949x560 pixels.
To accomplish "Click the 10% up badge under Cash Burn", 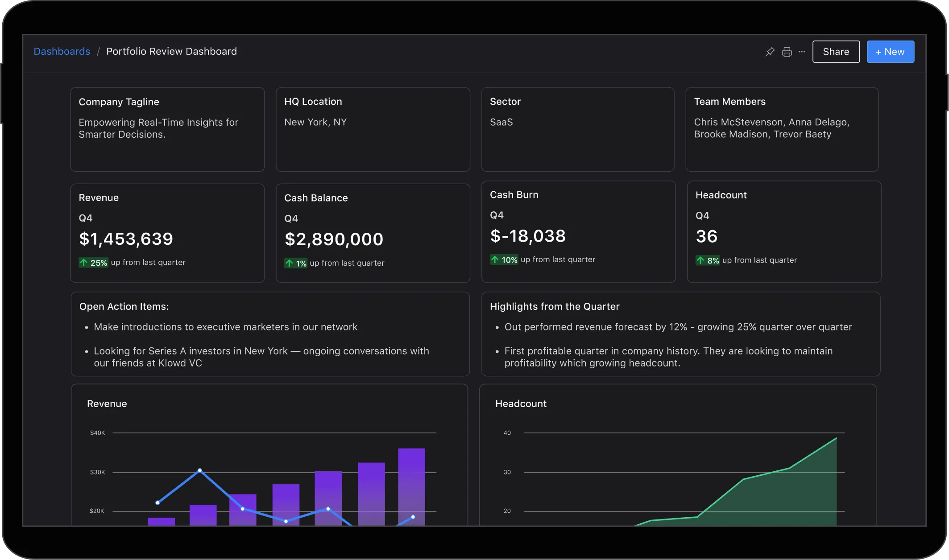I will tap(504, 259).
